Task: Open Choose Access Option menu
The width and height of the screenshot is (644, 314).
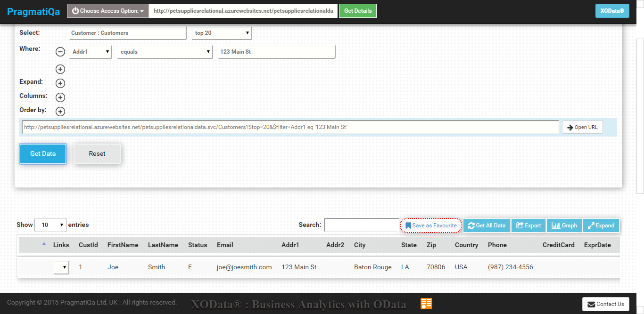Action: [108, 11]
